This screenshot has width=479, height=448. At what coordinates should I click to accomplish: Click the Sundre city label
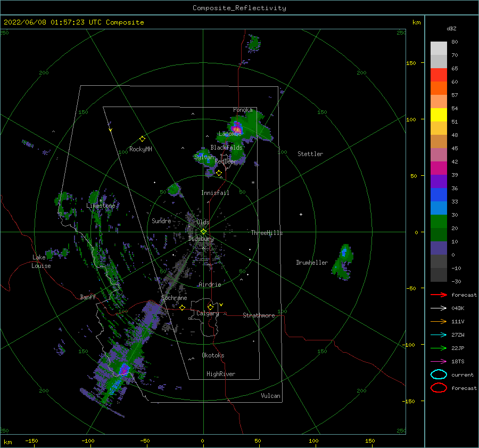coord(161,221)
